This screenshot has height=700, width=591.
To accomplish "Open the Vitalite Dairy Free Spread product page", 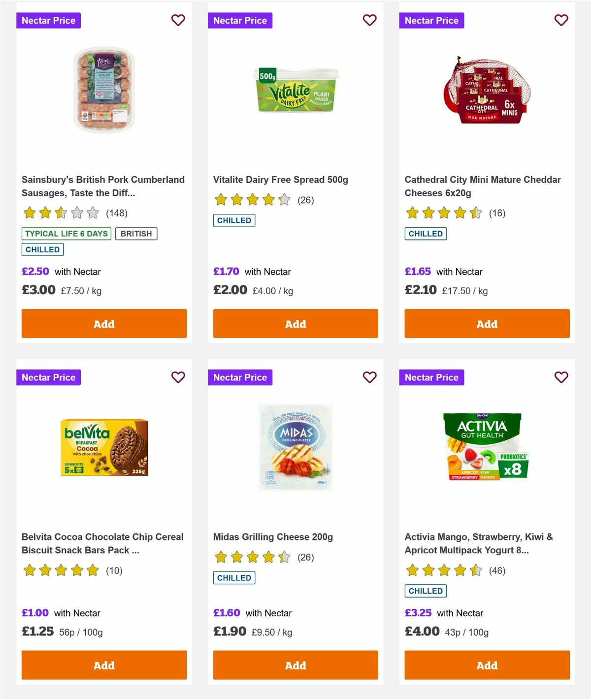I will [x=280, y=180].
